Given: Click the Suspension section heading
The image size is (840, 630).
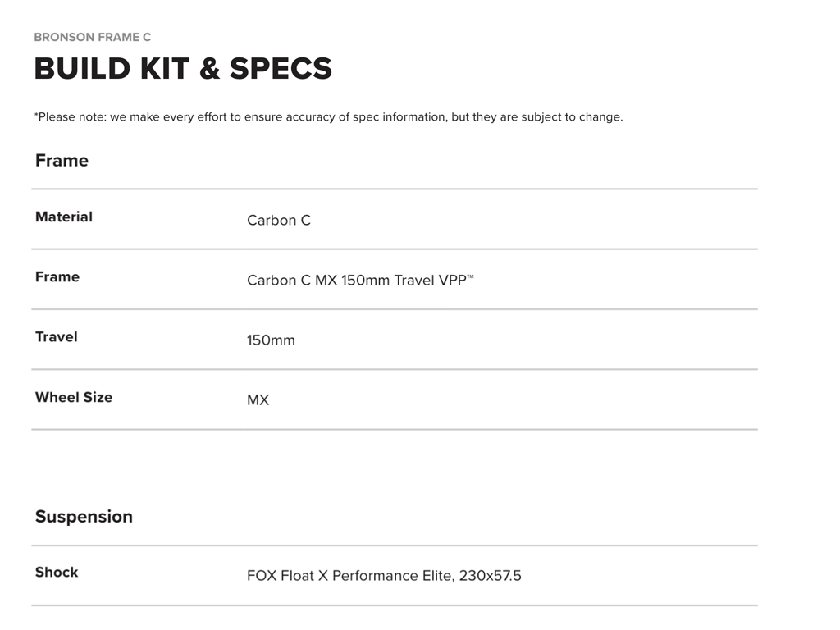Looking at the screenshot, I should pyautogui.click(x=84, y=516).
